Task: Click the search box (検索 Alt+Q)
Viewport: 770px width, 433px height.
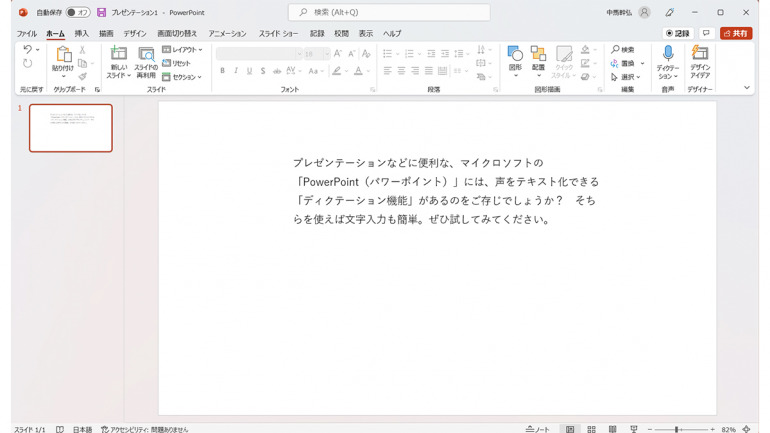Action: pyautogui.click(x=389, y=12)
